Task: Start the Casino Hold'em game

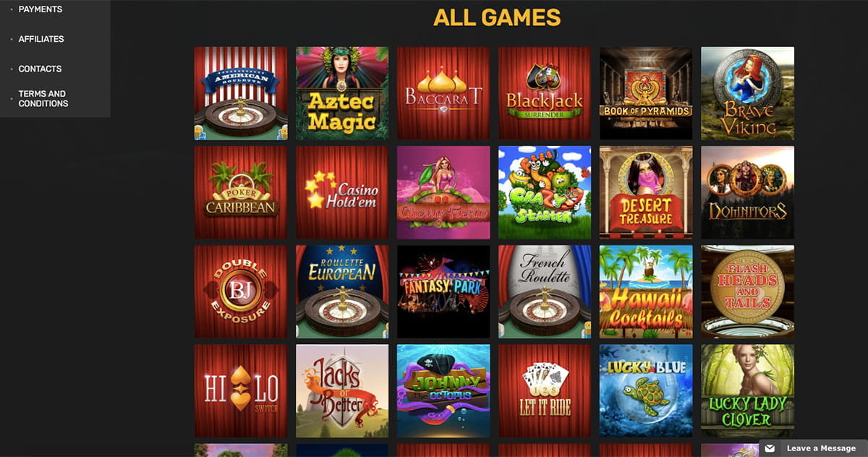Action: (x=342, y=192)
